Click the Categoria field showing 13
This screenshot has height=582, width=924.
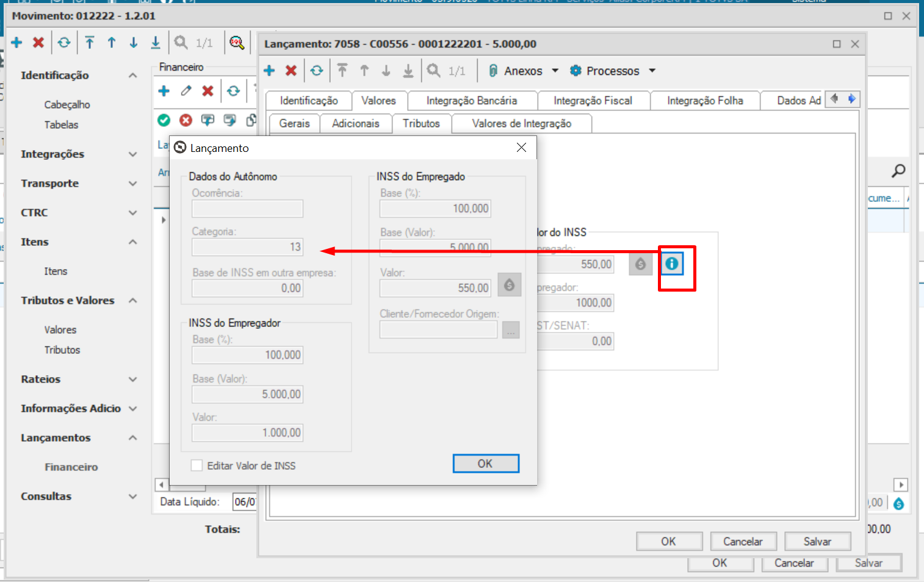247,247
